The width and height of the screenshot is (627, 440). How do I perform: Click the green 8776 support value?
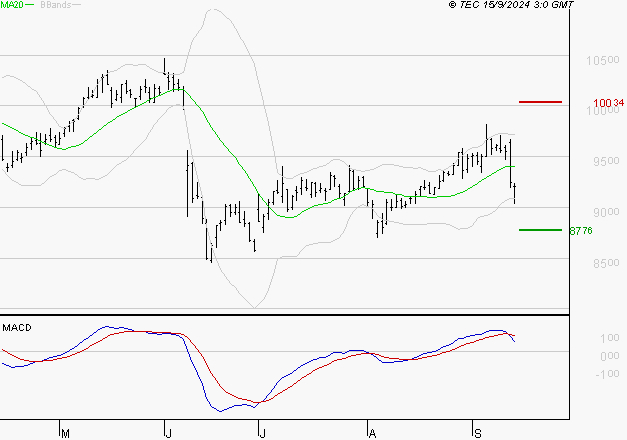[581, 231]
